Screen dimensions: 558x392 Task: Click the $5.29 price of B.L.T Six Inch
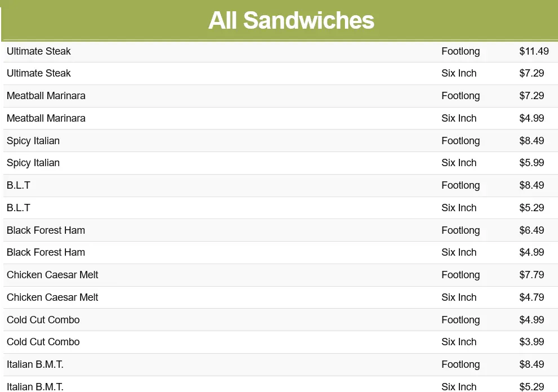pos(532,208)
